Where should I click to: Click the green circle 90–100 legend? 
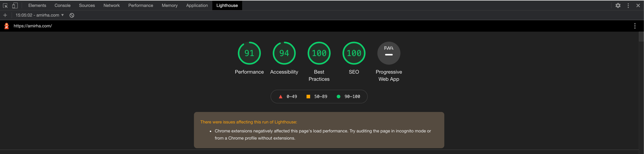click(x=348, y=97)
